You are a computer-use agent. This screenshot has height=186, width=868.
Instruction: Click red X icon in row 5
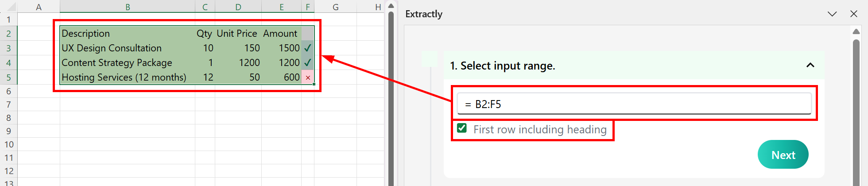tap(308, 77)
